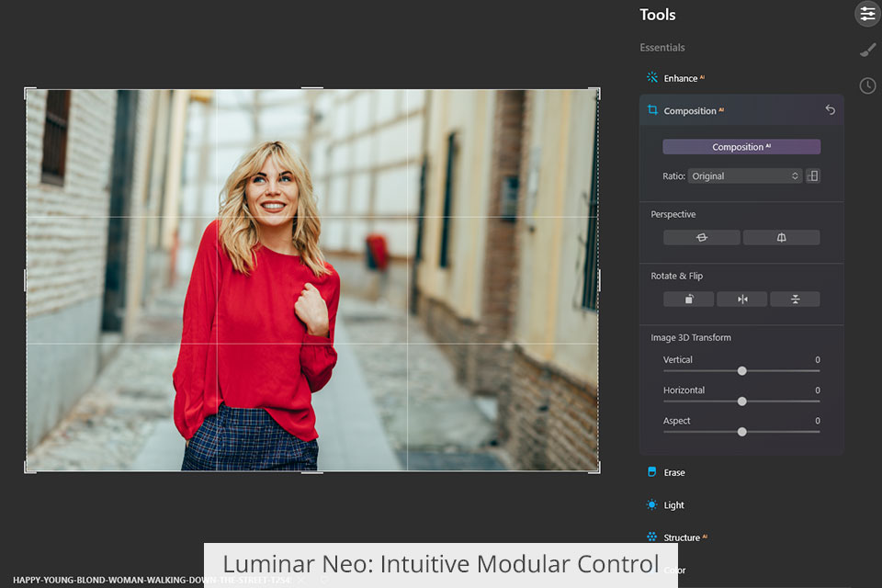Click the Structure AI dots icon
This screenshot has height=588, width=882.
(x=652, y=537)
